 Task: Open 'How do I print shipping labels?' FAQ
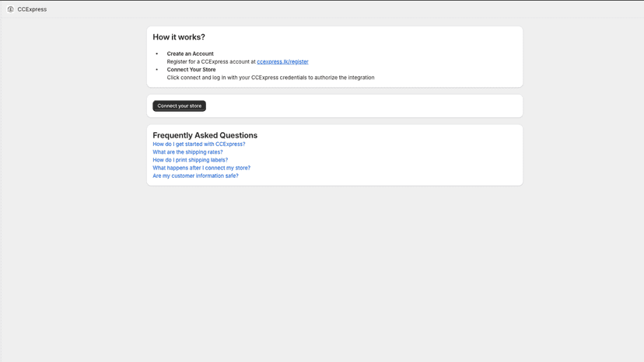[190, 160]
